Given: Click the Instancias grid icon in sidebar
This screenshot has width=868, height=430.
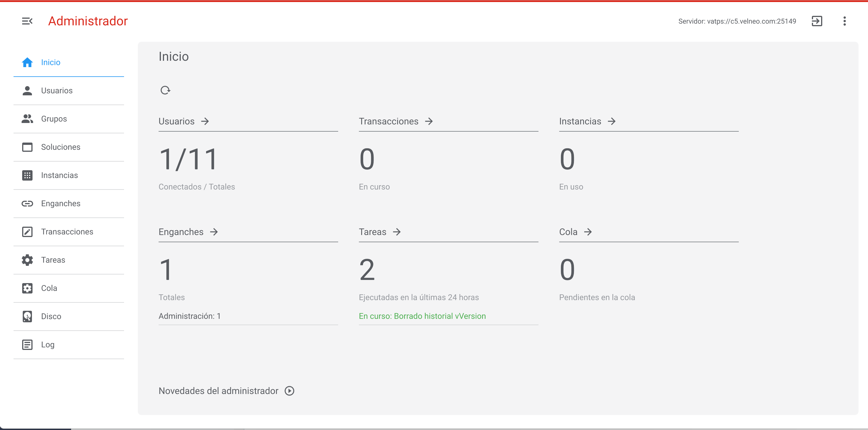Looking at the screenshot, I should [x=27, y=175].
